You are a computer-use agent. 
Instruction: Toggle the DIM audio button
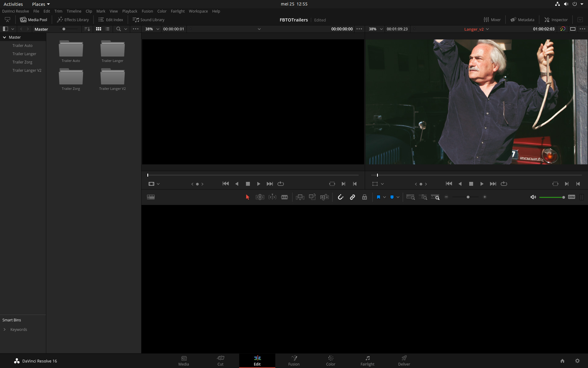(x=571, y=197)
